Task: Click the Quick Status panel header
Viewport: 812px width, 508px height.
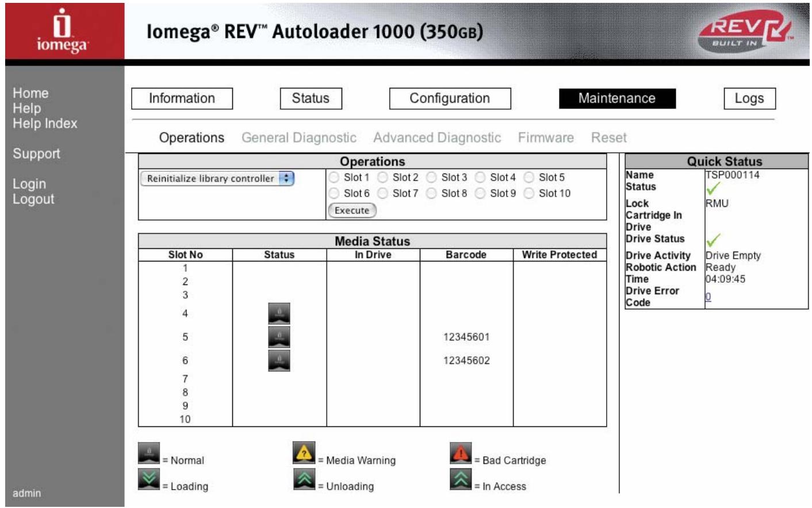Action: [x=717, y=161]
